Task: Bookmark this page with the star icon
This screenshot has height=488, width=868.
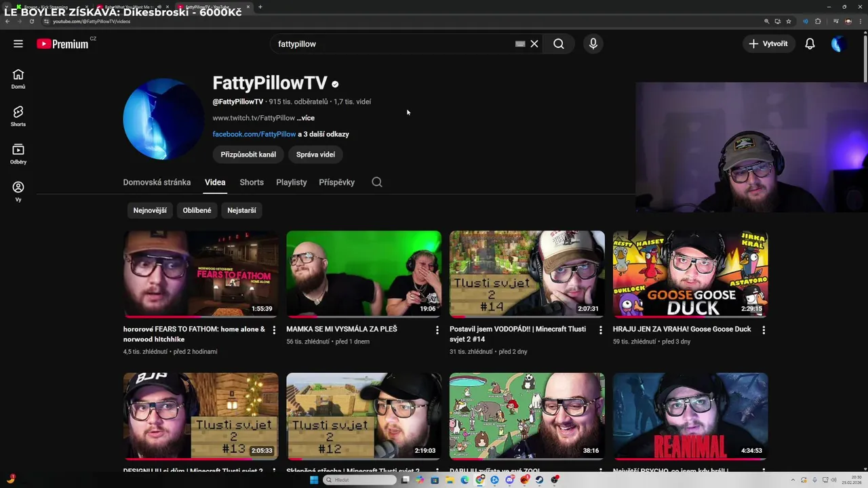Action: click(x=789, y=21)
